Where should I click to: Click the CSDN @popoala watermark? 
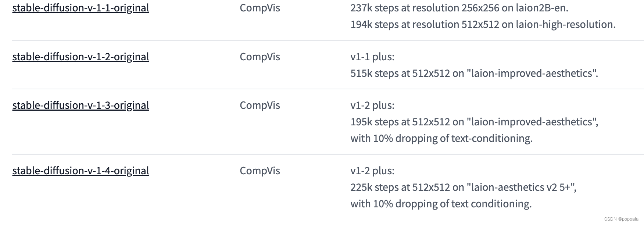point(621,219)
